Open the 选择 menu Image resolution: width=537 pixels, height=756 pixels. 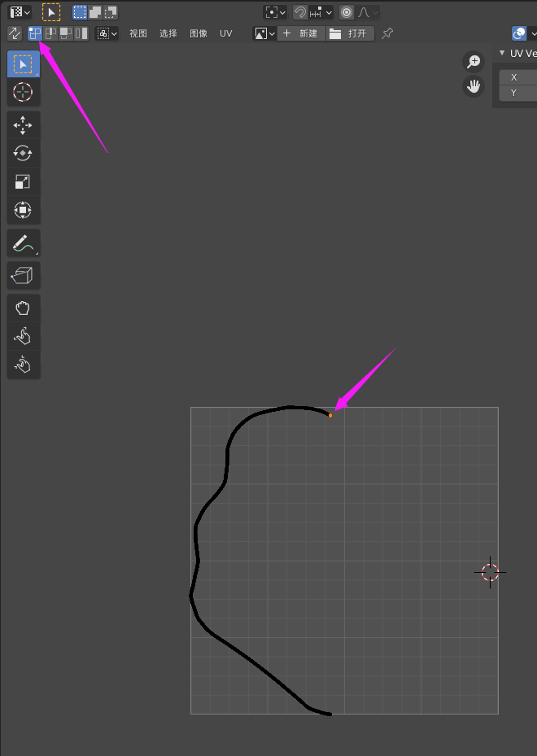click(x=168, y=33)
